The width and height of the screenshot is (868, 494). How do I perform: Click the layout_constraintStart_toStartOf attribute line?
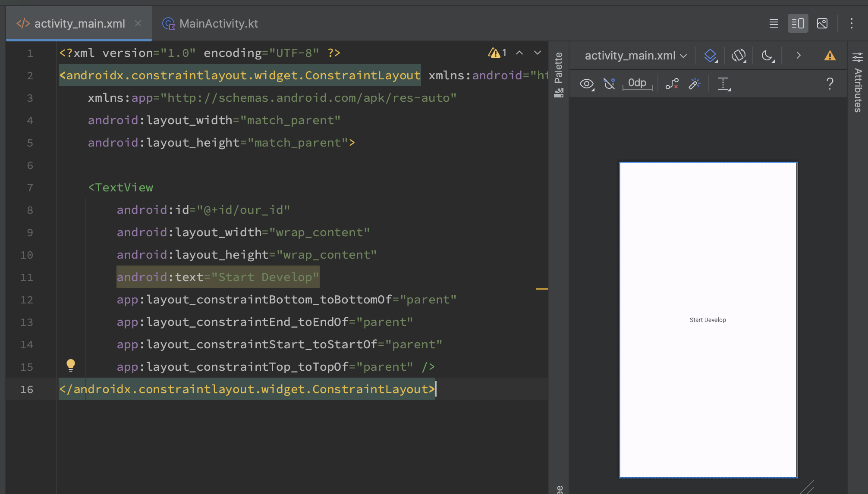pos(280,344)
